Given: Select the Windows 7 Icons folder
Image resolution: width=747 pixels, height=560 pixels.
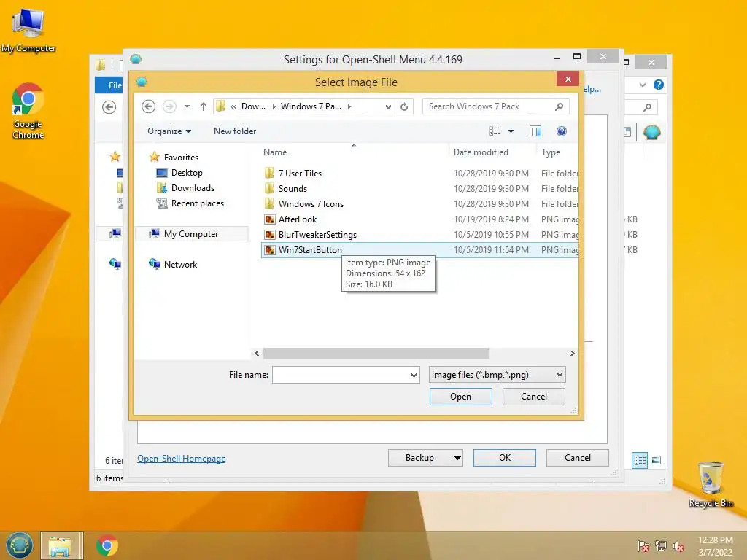Looking at the screenshot, I should coord(419,204).
